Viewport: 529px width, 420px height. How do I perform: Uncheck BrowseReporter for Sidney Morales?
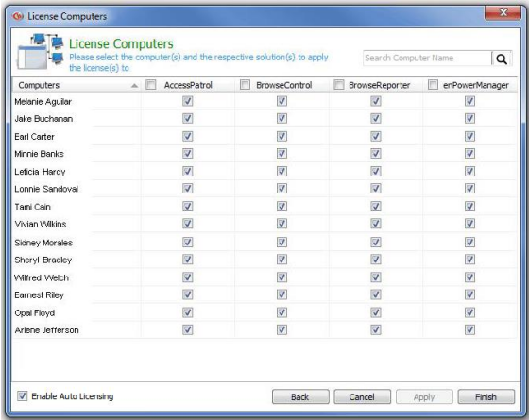376,242
